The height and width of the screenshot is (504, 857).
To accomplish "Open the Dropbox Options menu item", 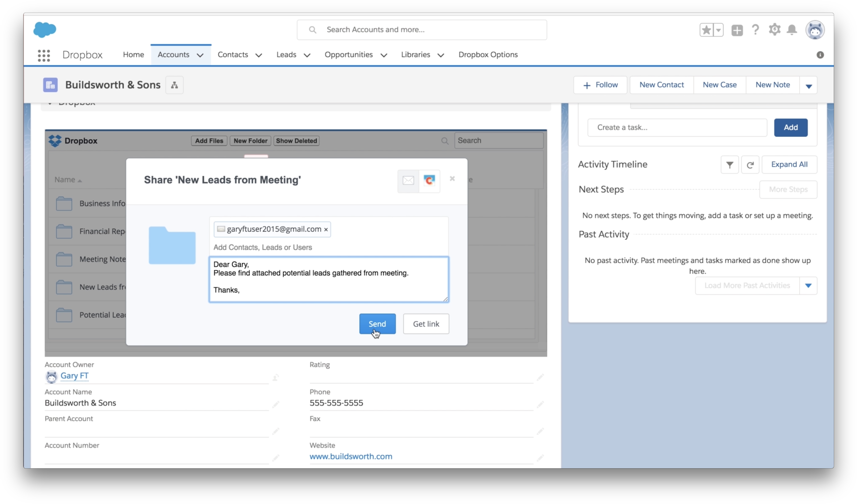I will click(488, 54).
